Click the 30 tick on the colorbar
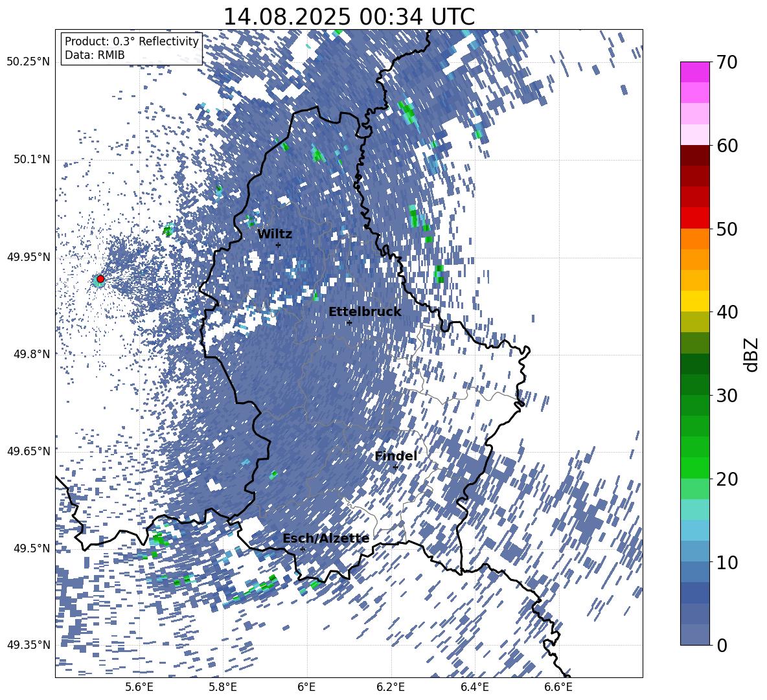Image resolution: width=767 pixels, height=700 pixels. pyautogui.click(x=727, y=396)
